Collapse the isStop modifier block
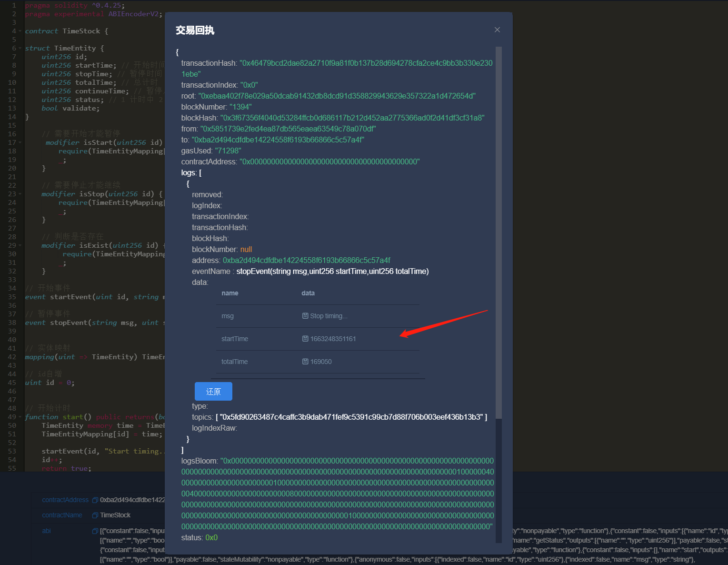Viewport: 728px width, 565px height. coord(20,193)
